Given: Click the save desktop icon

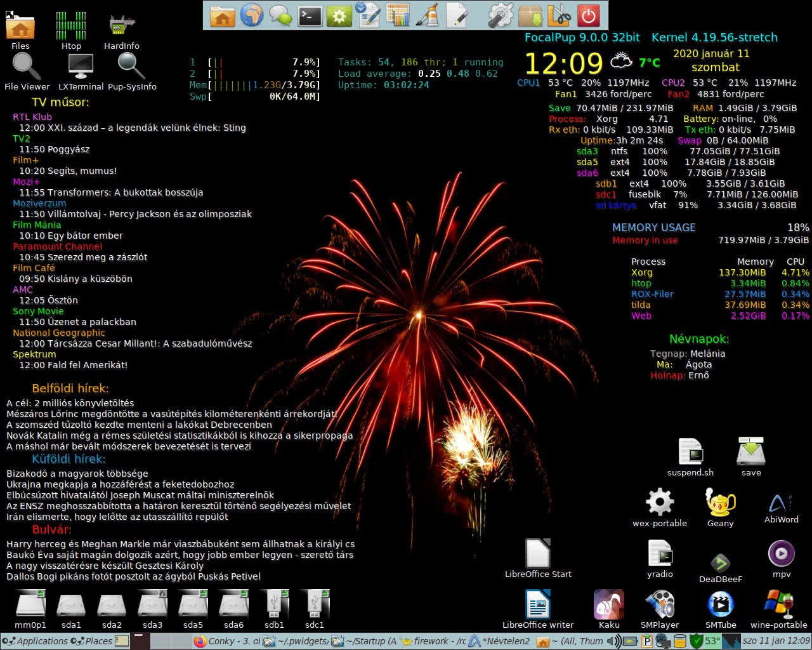Looking at the screenshot, I should pyautogui.click(x=751, y=457).
